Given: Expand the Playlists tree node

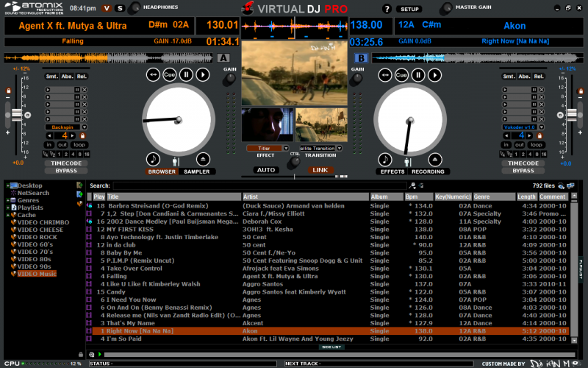Looking at the screenshot, I should (x=7, y=208).
